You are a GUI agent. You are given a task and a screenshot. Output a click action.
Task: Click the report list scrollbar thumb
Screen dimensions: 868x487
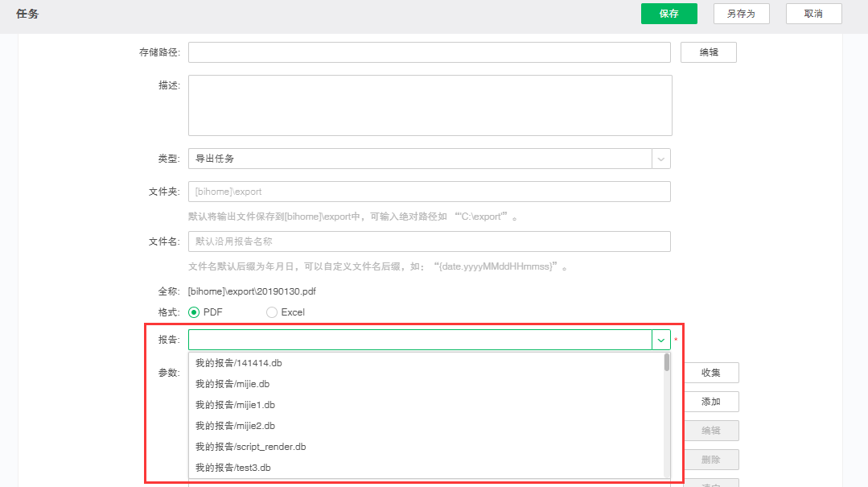tap(667, 363)
